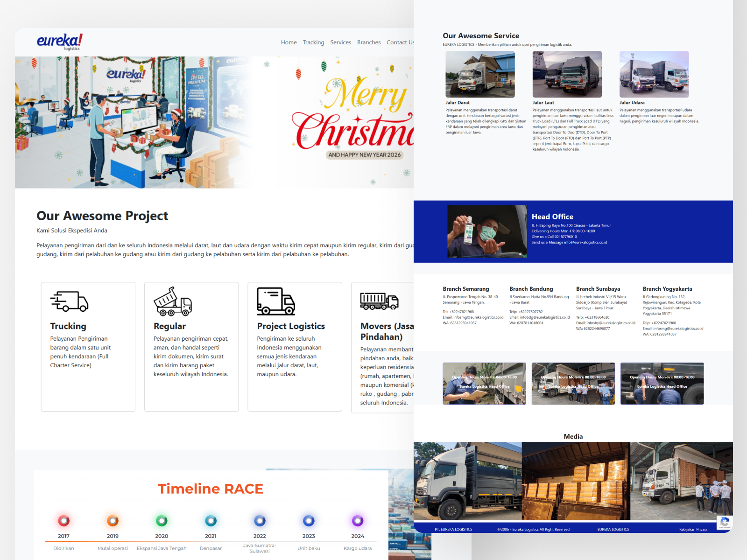Screen dimensions: 747x560
Task: Click the Project Logistics box truck icon
Action: (275, 301)
